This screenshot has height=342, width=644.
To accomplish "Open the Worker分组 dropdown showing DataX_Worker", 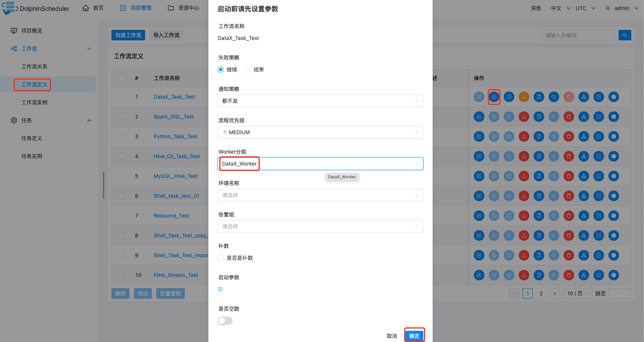I will point(321,164).
